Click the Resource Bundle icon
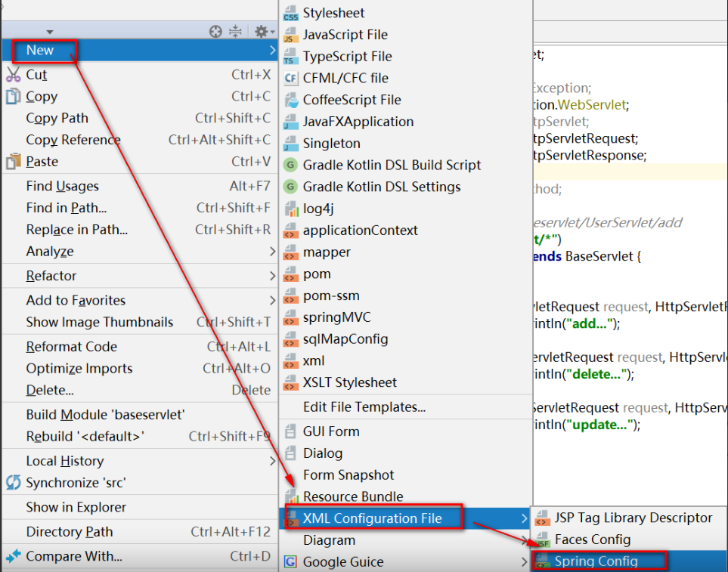The image size is (728, 572). point(292,496)
